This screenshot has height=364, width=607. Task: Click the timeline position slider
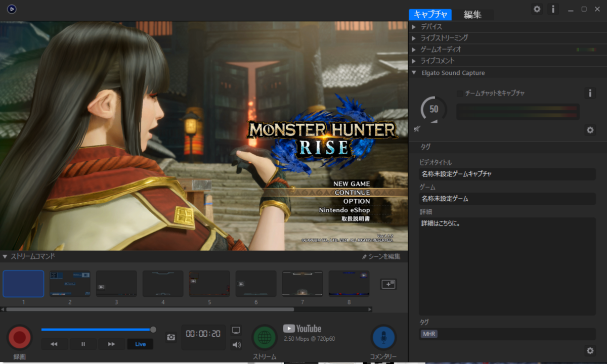tap(153, 330)
